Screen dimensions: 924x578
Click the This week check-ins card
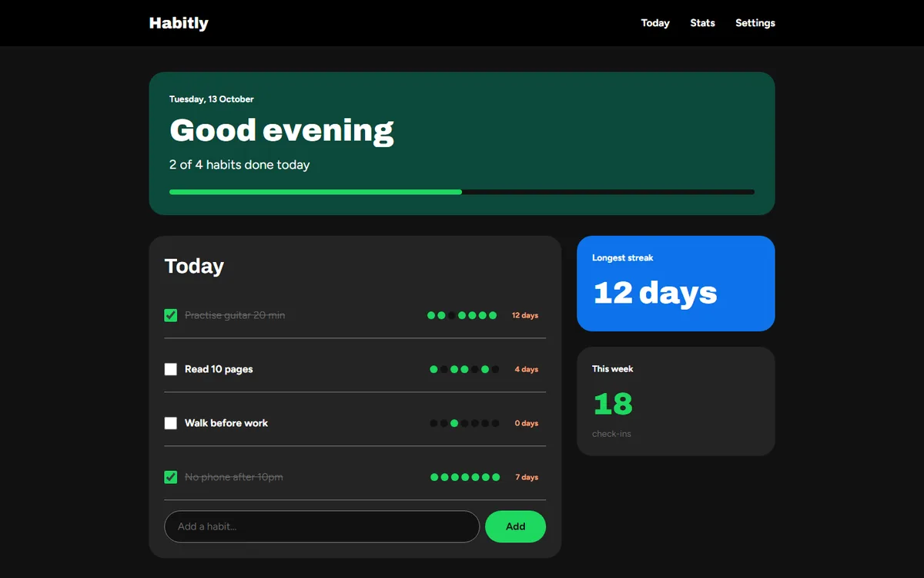click(675, 401)
